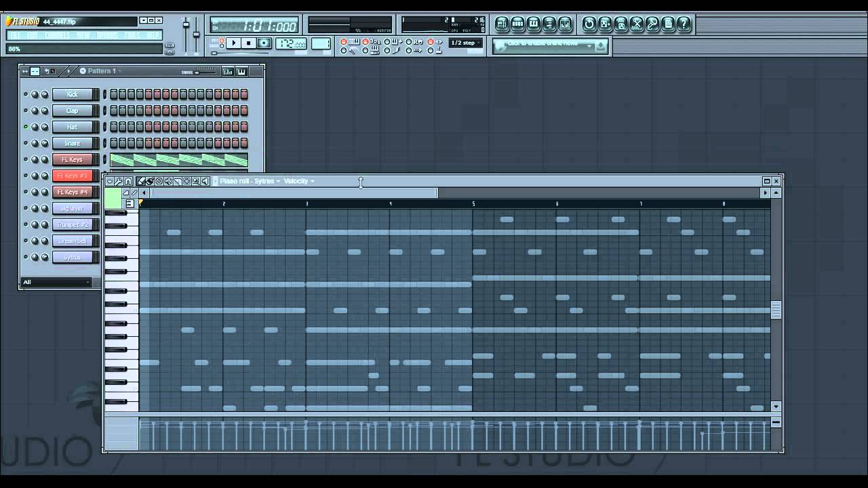Select the Dream bell channel button
868x488 pixels.
click(x=72, y=241)
